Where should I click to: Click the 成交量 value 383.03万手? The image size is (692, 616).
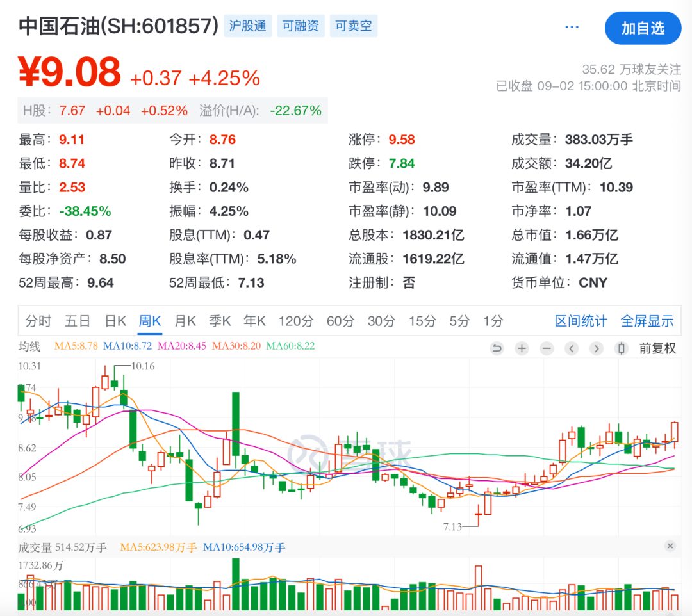599,140
